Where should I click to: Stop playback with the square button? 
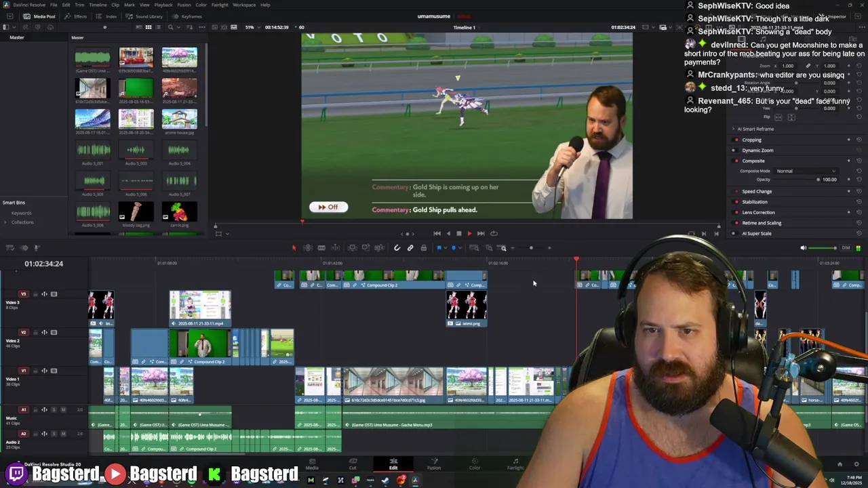[458, 233]
